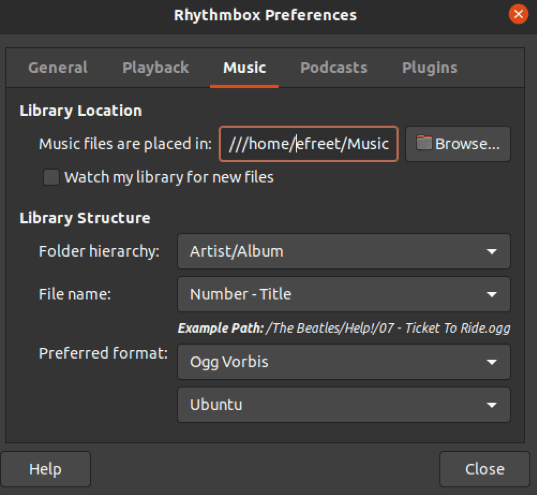Click the Example Path text
The width and height of the screenshot is (537, 495).
(344, 328)
